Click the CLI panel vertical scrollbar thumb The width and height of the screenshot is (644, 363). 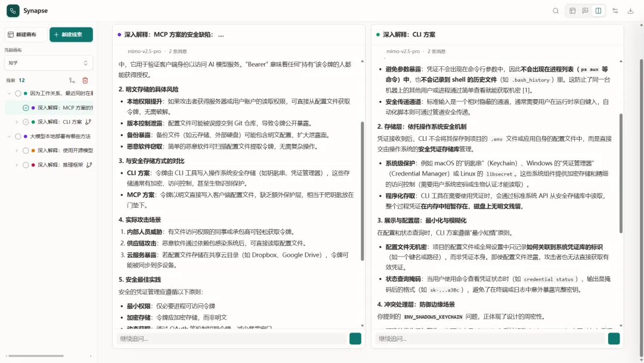coord(621,174)
